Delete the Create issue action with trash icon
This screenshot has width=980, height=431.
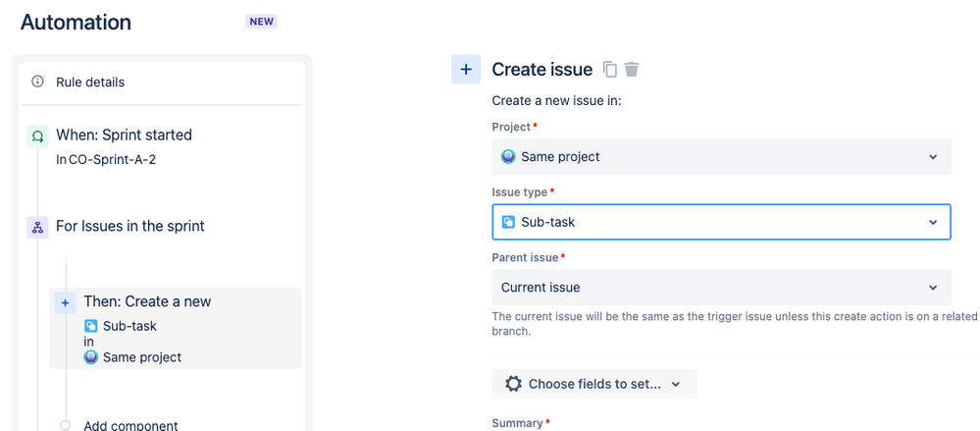(x=632, y=70)
